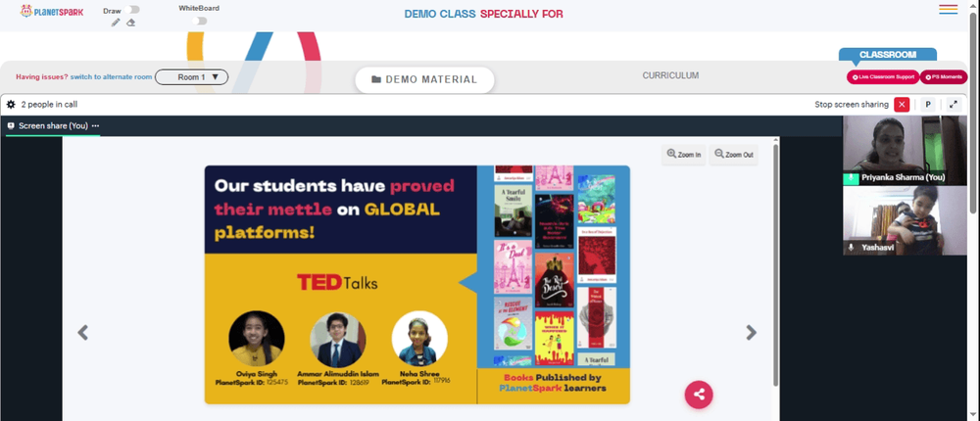Image resolution: width=980 pixels, height=421 pixels.
Task: Switch to the Curriculum tab
Action: [670, 75]
